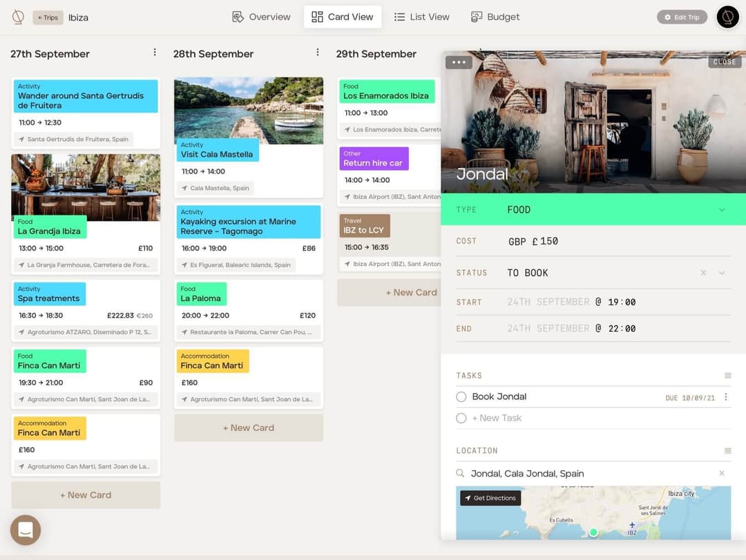Click Es Figueral location arrow icon
746x560 pixels.
[184, 265]
